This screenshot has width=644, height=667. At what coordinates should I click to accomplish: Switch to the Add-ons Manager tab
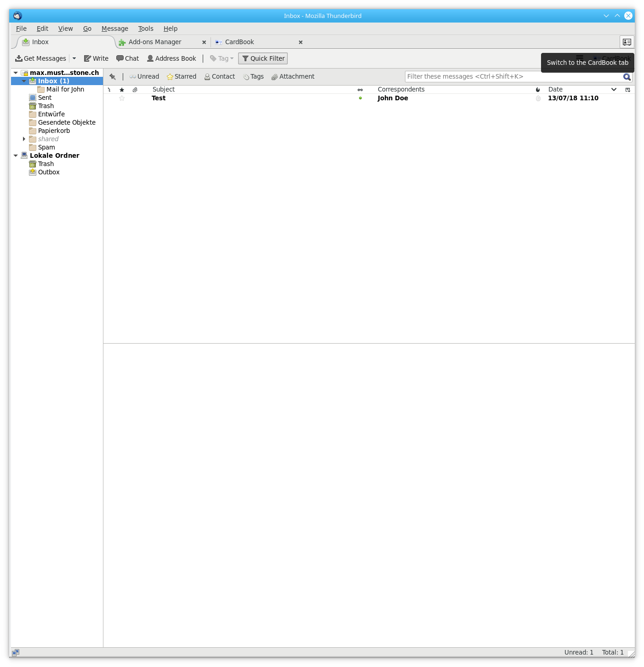pos(155,42)
